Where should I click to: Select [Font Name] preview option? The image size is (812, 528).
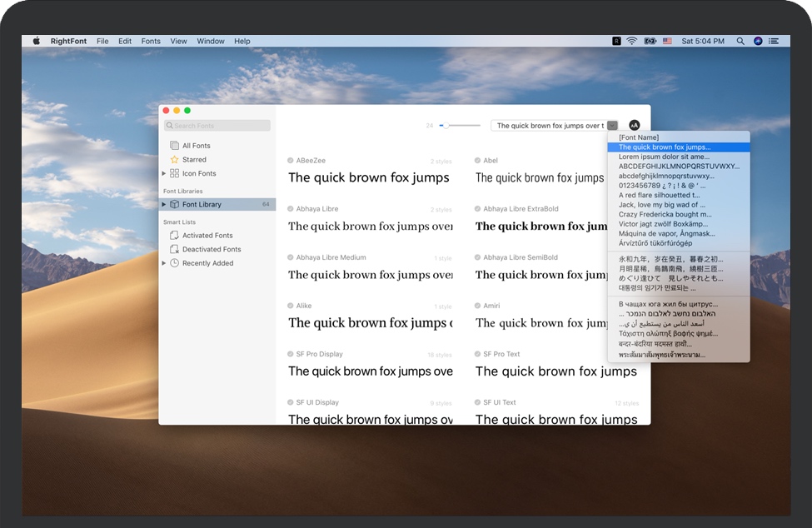639,137
